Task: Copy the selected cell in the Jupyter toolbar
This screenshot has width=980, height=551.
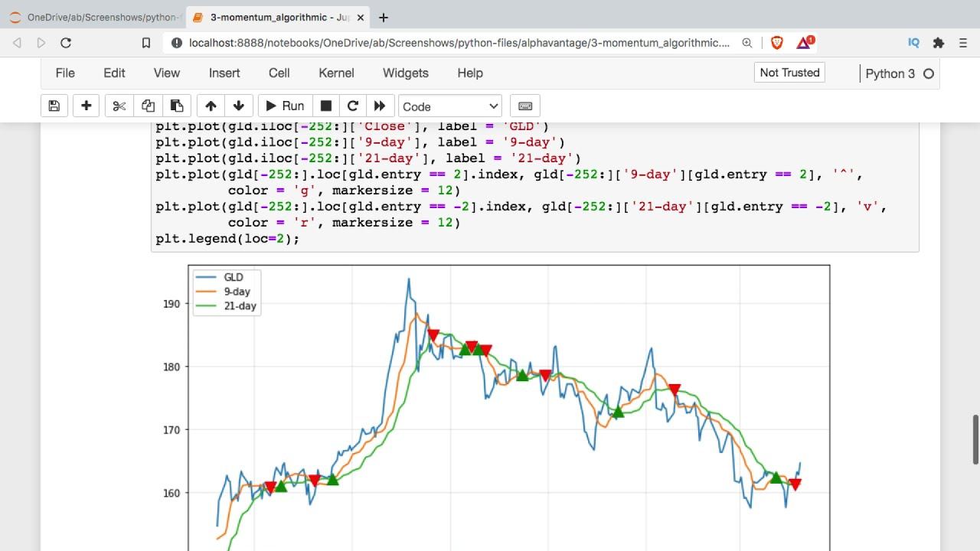Action: (148, 106)
